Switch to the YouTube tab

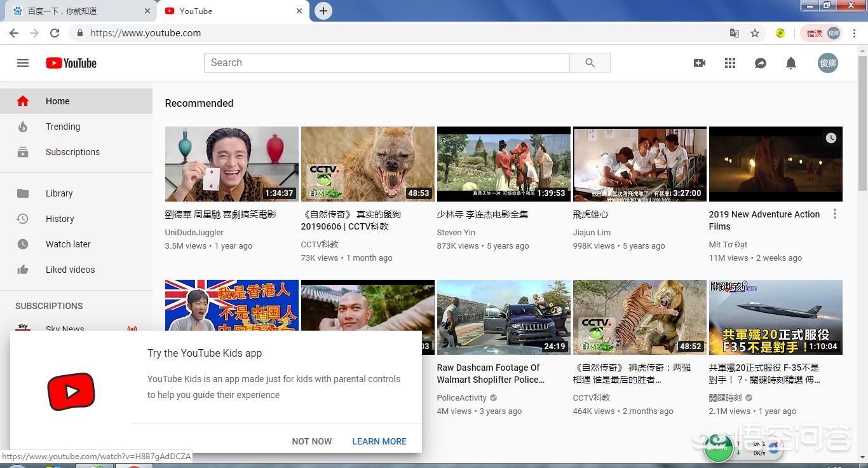point(233,11)
